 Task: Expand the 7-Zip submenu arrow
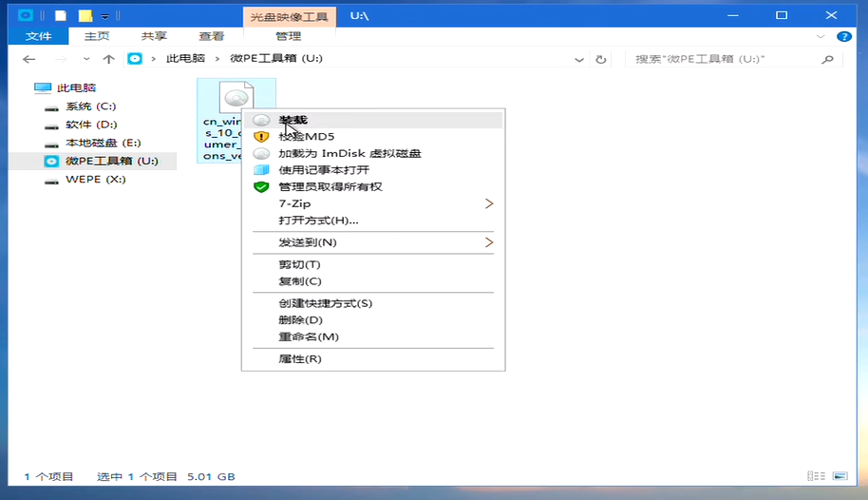tap(489, 203)
